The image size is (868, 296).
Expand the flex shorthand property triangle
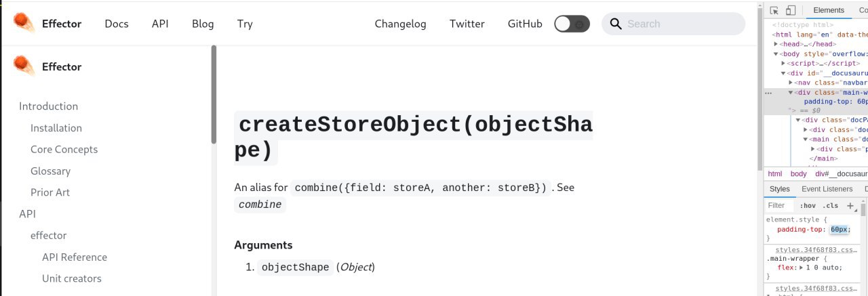coord(801,267)
